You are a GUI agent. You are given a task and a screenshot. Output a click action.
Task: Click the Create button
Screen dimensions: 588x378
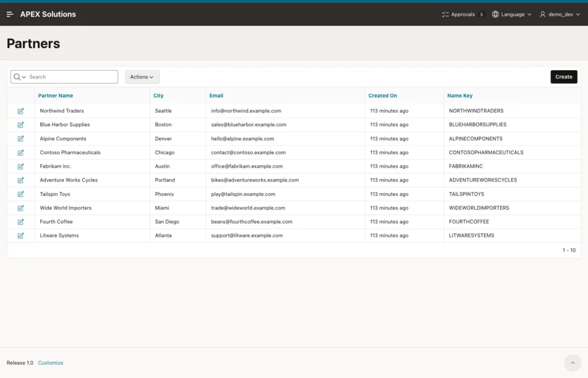(x=564, y=77)
